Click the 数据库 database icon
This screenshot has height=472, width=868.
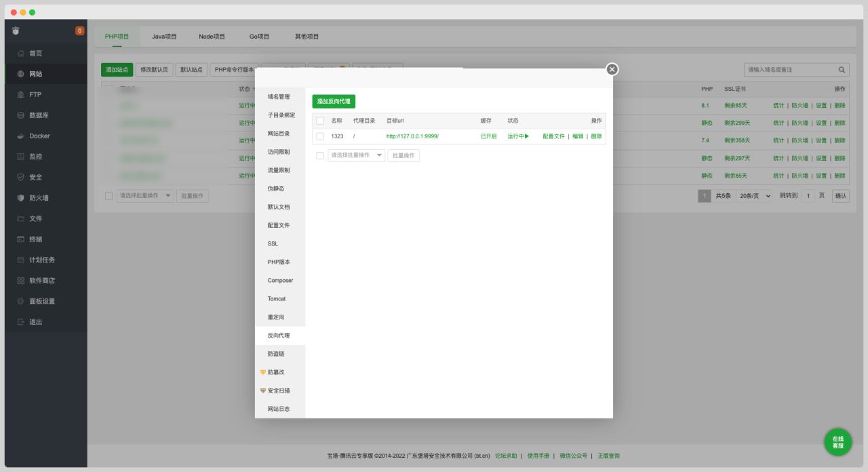tap(21, 115)
